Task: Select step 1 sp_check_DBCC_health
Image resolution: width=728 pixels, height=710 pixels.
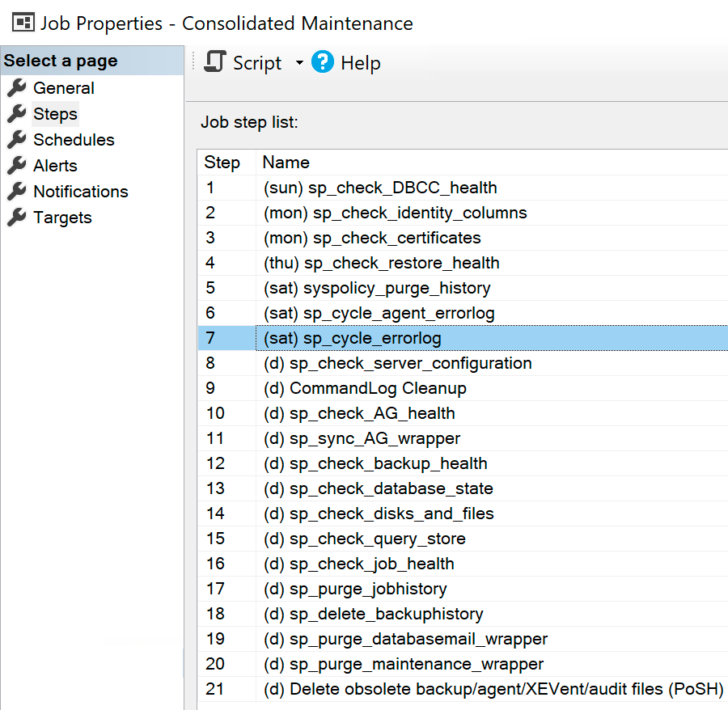Action: tap(463, 188)
